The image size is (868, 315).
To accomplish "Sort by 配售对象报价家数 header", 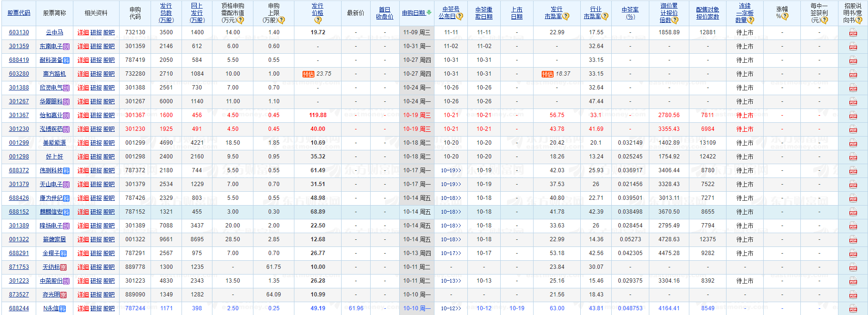I will pyautogui.click(x=707, y=13).
